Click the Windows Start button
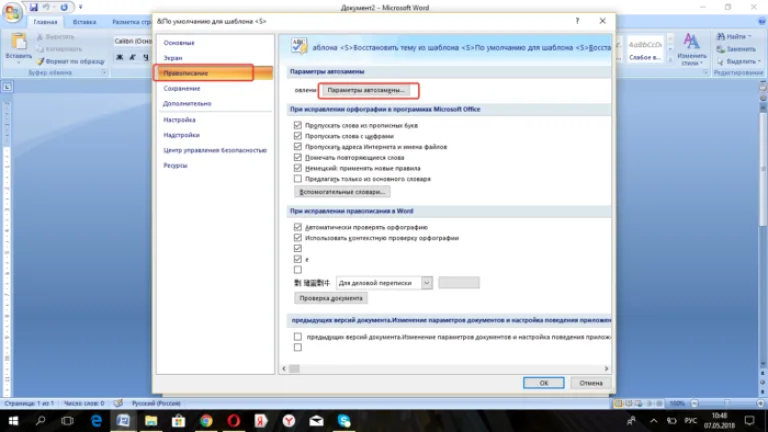768x432 pixels. click(13, 421)
